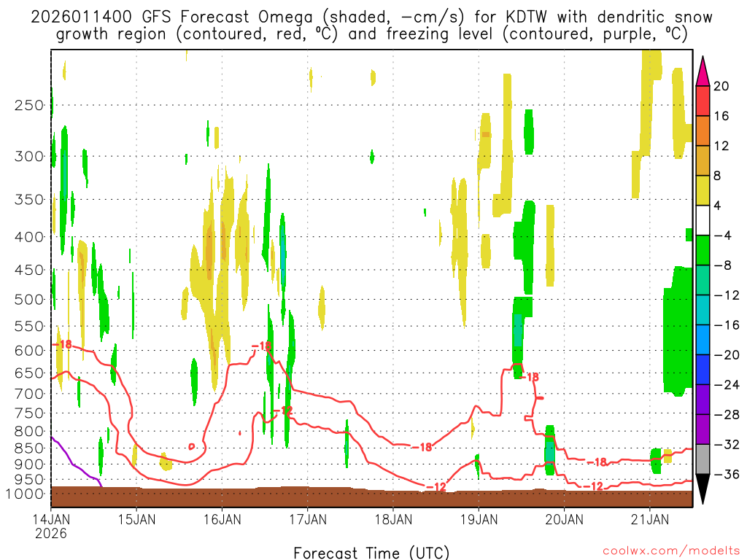Click the magenta arrow atop the colorbar
This screenshot has width=747, height=560.
(703, 72)
